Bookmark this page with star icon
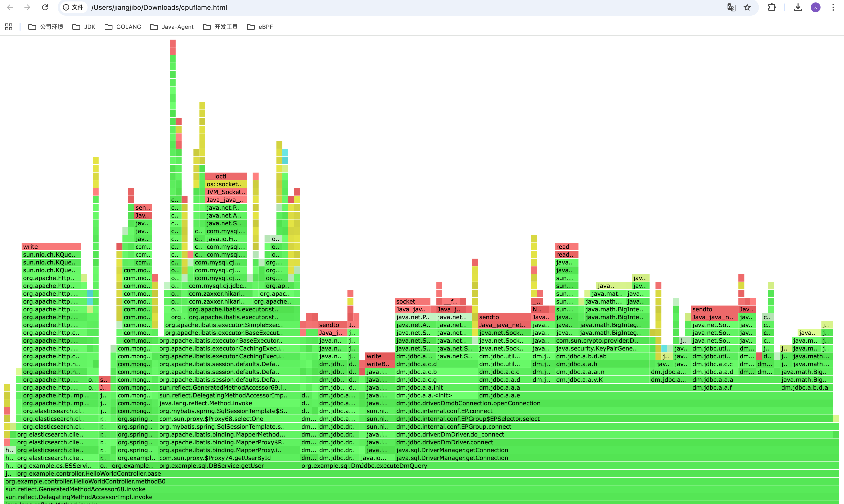Viewport: 844px width, 504px height. [747, 7]
